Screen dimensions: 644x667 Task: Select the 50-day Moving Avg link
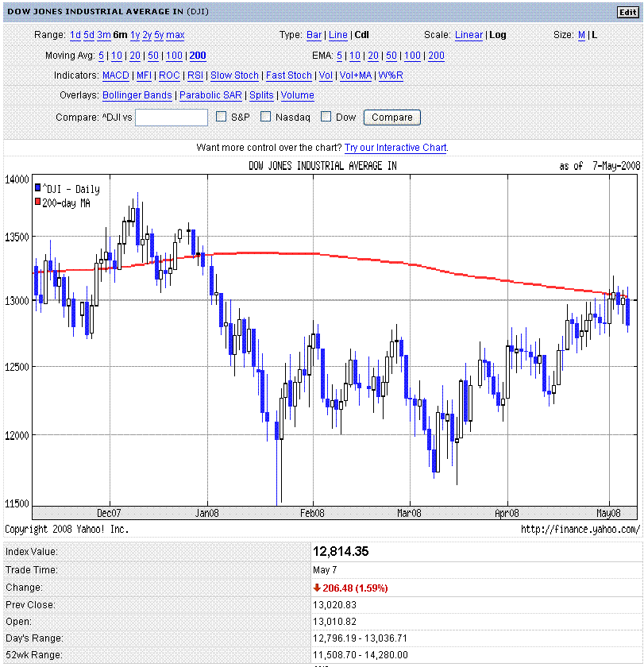point(153,56)
